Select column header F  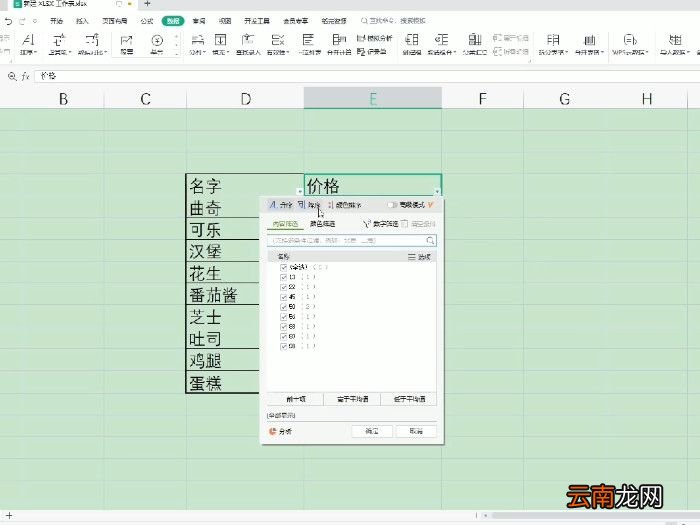point(482,98)
